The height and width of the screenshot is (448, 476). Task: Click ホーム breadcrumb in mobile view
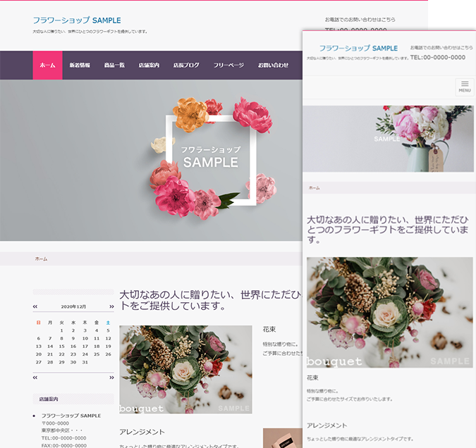pos(314,188)
